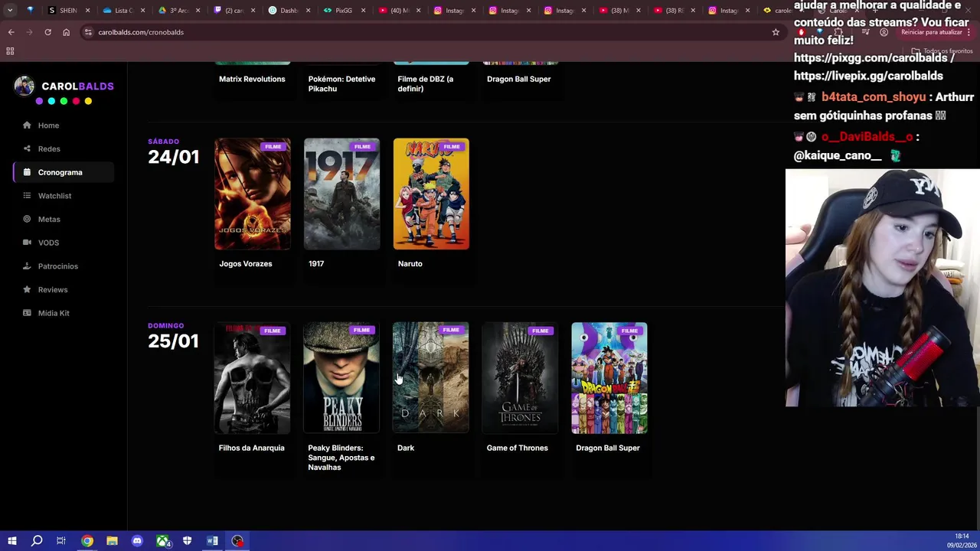Switch to the YouTube (38) RE tab

tap(674, 11)
